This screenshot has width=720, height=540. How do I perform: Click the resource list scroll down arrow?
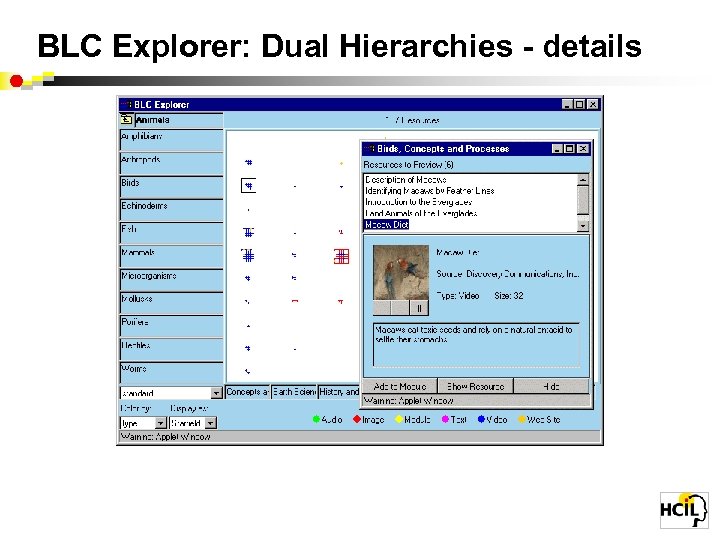583,225
